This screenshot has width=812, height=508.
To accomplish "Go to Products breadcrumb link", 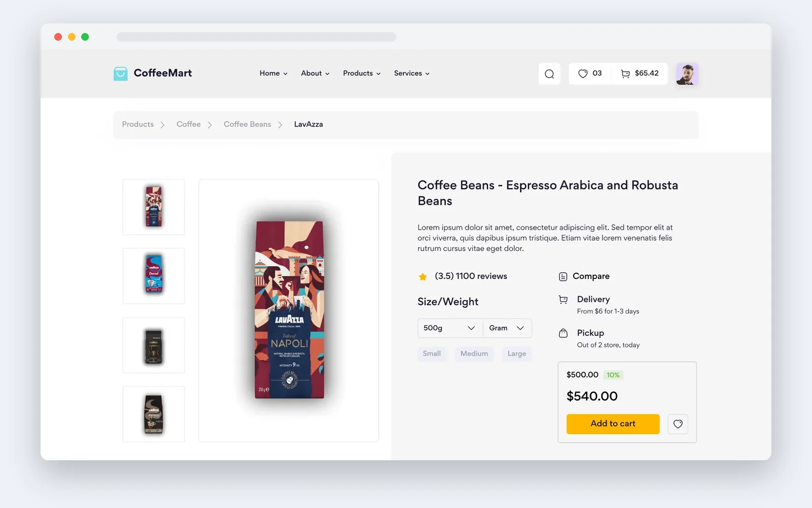I will [x=138, y=124].
